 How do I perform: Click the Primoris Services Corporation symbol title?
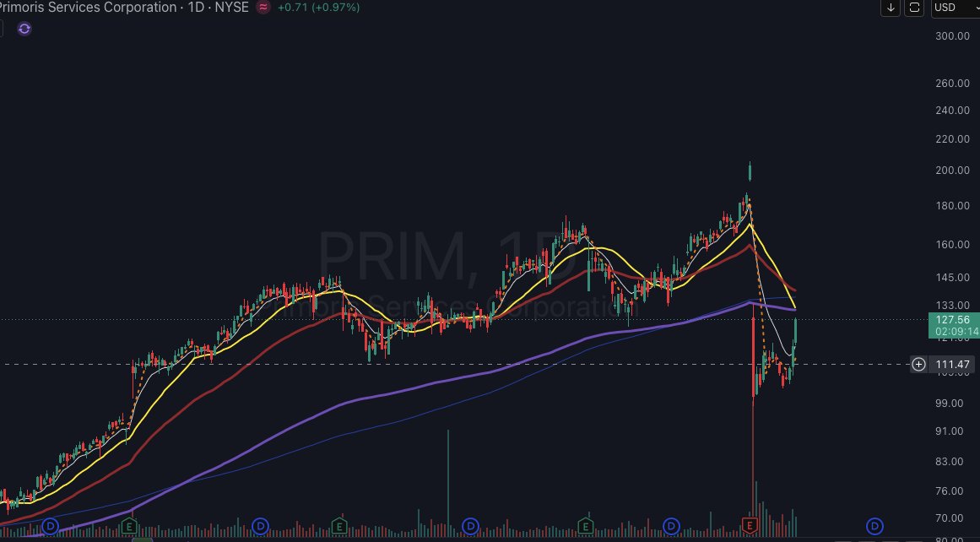[x=88, y=8]
